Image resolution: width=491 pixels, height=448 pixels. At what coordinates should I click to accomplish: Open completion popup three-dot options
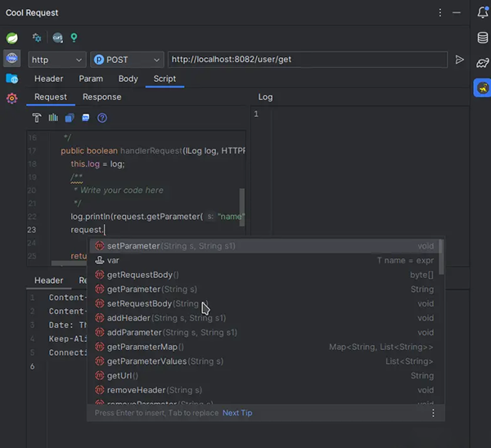(433, 413)
